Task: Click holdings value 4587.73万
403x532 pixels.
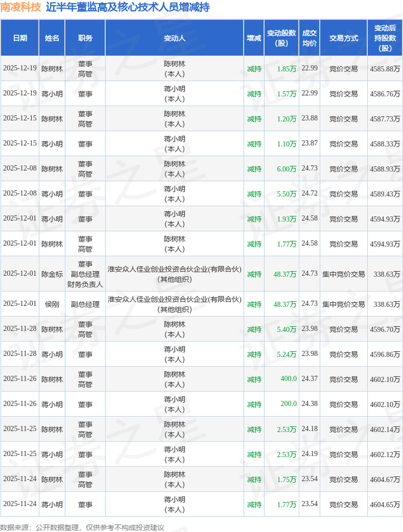Action: tap(385, 119)
